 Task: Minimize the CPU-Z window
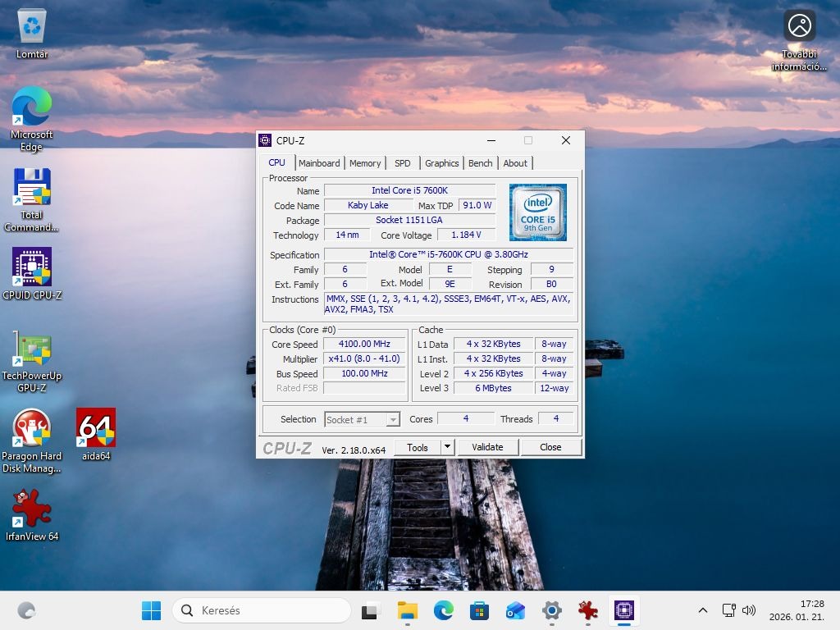coord(491,140)
